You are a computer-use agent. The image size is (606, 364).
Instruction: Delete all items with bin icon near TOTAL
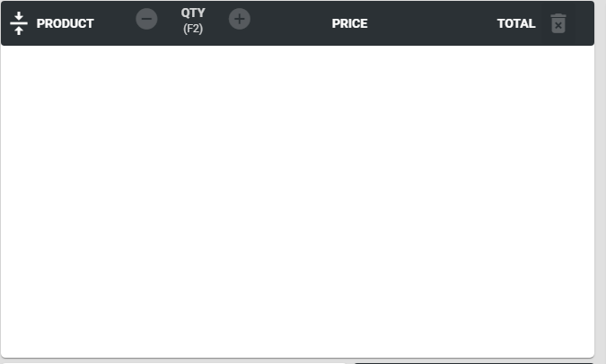pyautogui.click(x=558, y=23)
